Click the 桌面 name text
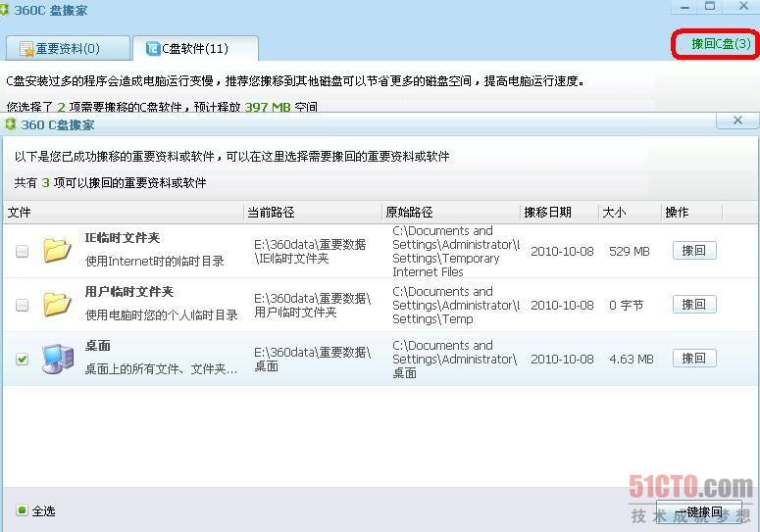Viewport: 760px width, 532px height. coord(97,346)
